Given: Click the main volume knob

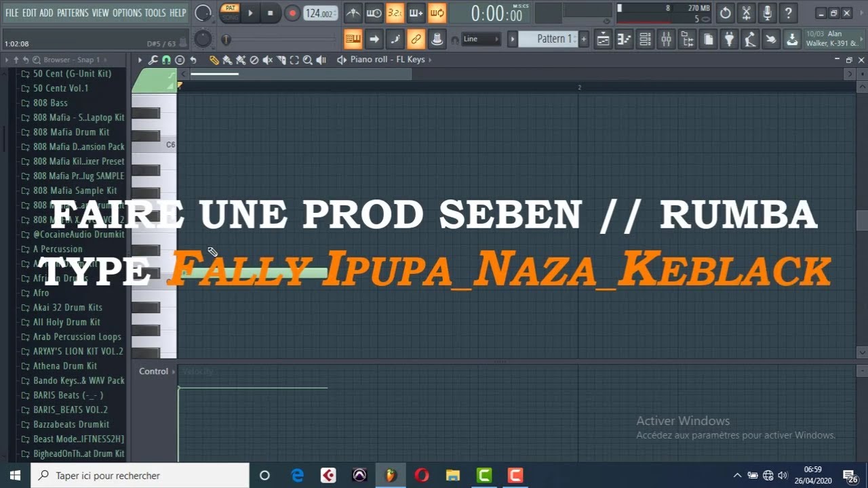Looking at the screenshot, I should point(203,13).
